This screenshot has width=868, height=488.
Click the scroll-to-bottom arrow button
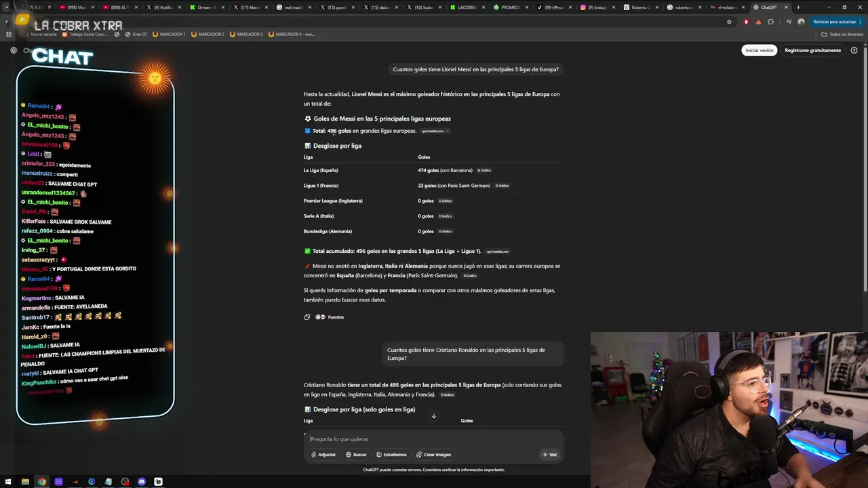click(434, 415)
